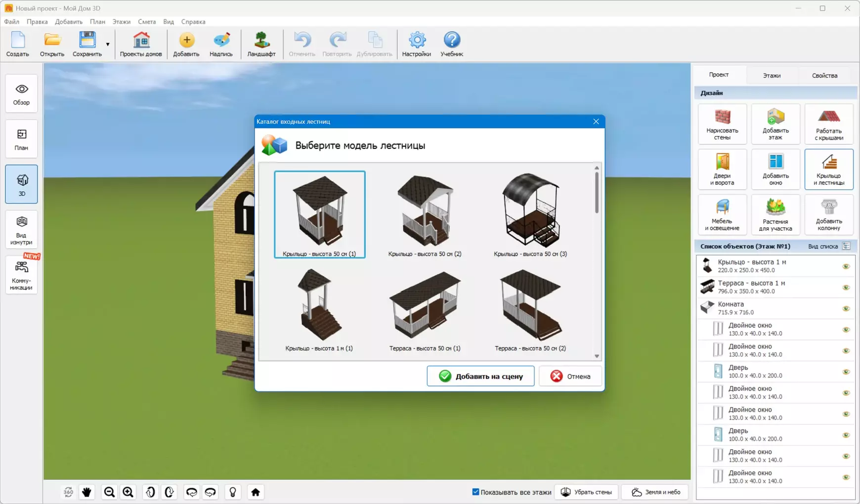Image resolution: width=860 pixels, height=504 pixels.
Task: Open the Проекты домов house catalog
Action: click(x=141, y=44)
